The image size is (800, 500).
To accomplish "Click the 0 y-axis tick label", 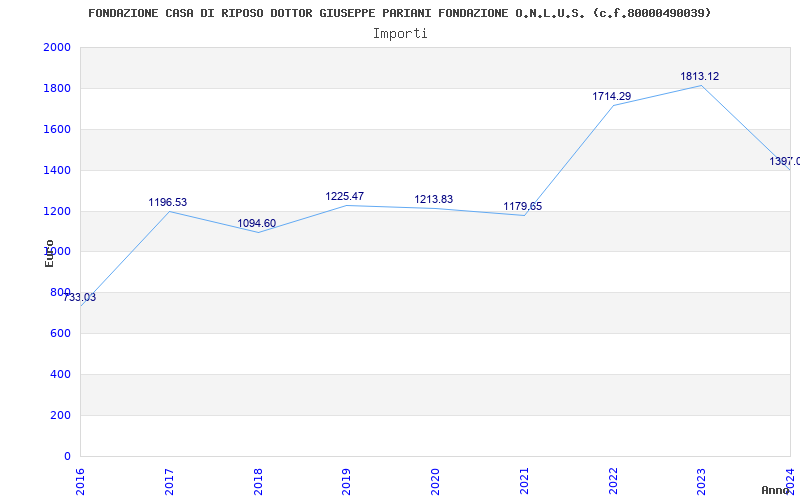I will coord(67,457).
